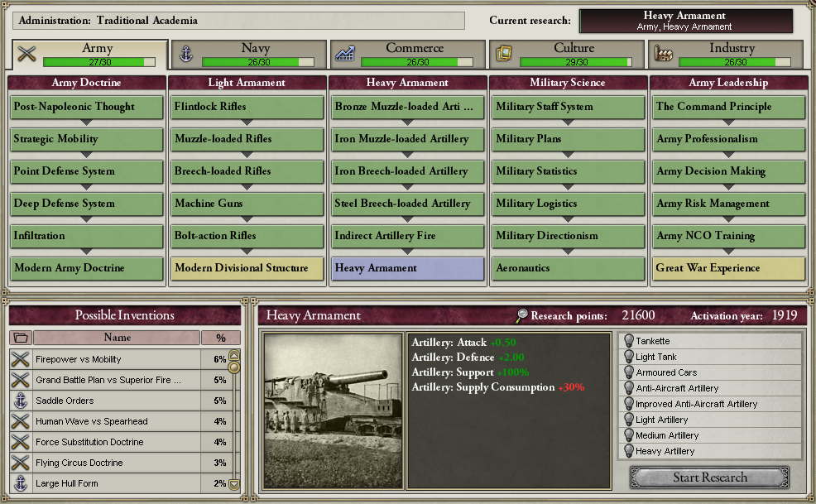Viewport: 816px width, 504px height.
Task: Click the Heavy Armament artillery photo
Action: pos(333,411)
